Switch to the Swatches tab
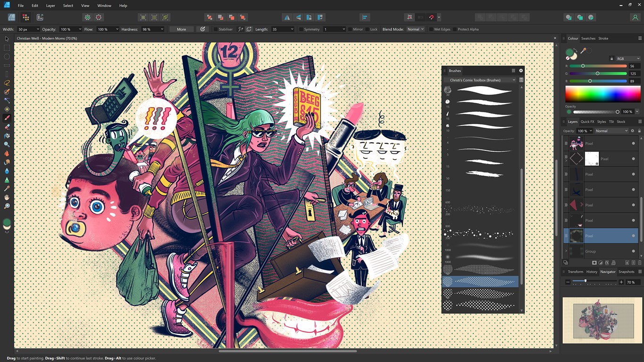The height and width of the screenshot is (362, 644). [588, 38]
